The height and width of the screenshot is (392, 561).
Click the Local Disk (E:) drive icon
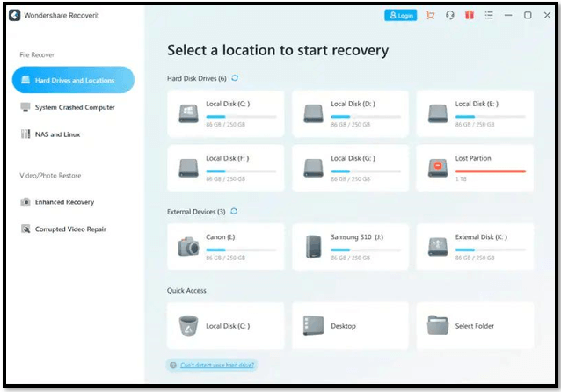(438, 113)
